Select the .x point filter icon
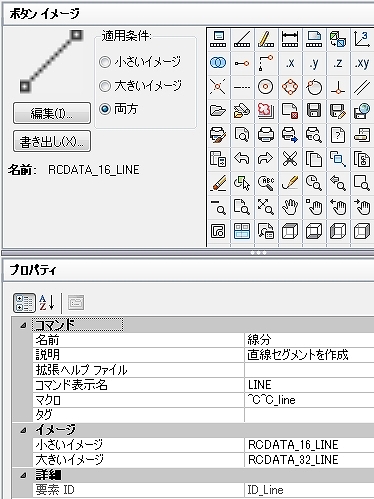Image resolution: width=374 pixels, height=499 pixels. click(x=290, y=63)
